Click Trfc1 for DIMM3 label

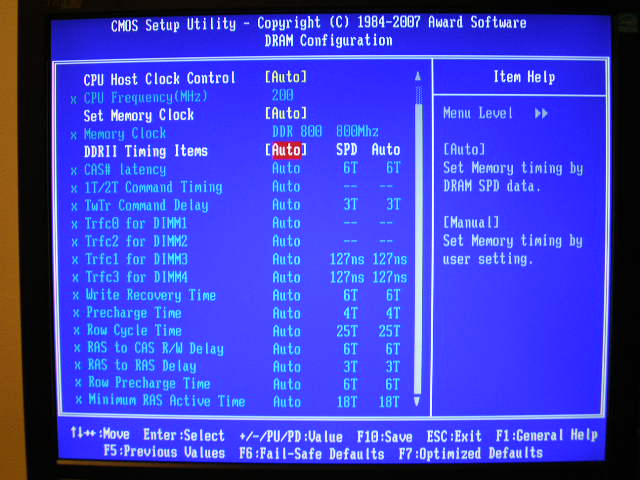click(136, 259)
